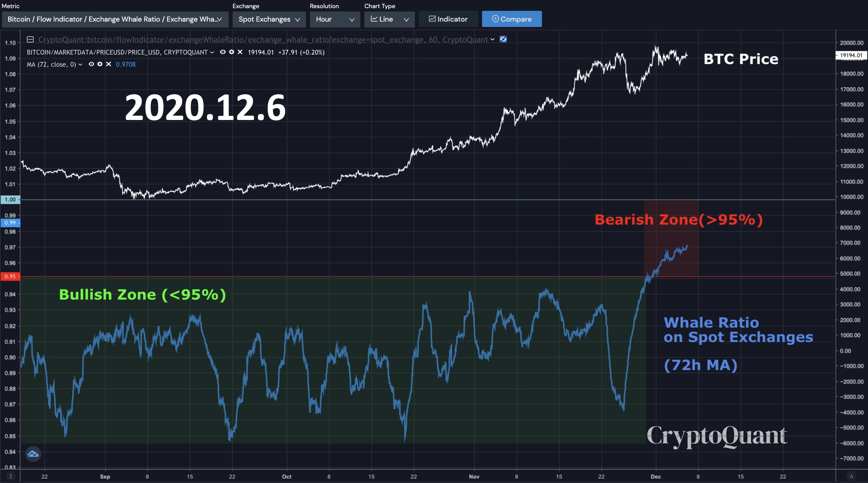Image resolution: width=868 pixels, height=483 pixels.
Task: Expand the MA (72, close, 0) legend chevron
Action: pos(80,65)
